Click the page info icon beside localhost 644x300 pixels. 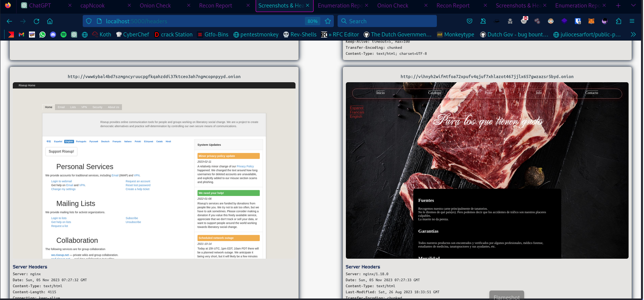99,21
